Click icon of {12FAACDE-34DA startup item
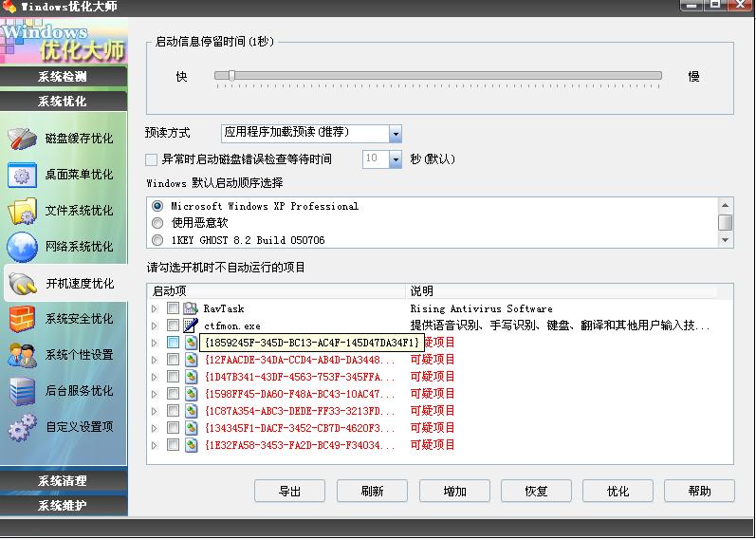 pos(192,360)
